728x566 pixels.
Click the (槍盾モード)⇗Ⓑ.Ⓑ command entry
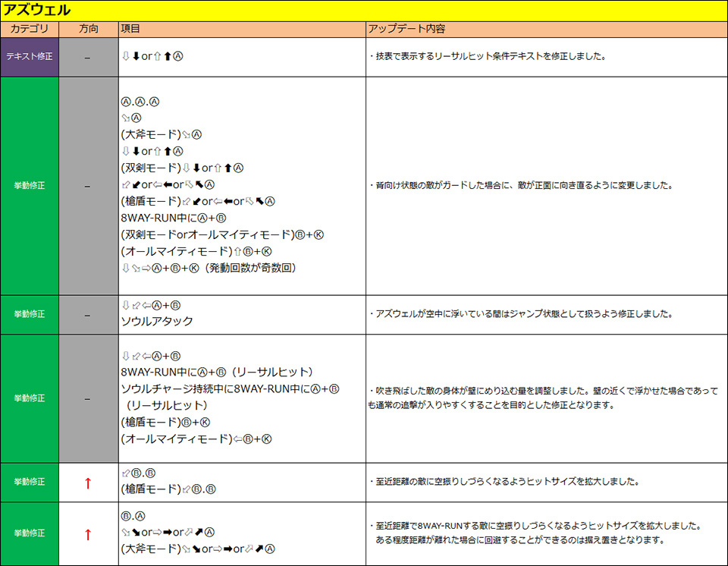click(168, 489)
